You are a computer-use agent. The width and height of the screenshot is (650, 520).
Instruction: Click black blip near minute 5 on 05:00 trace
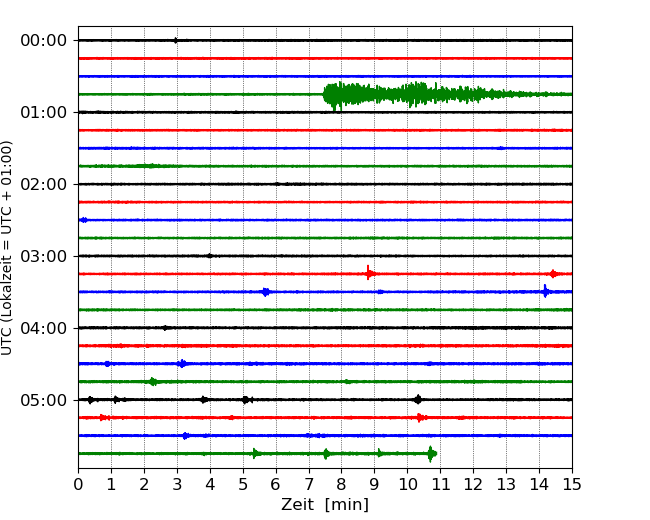[246, 400]
